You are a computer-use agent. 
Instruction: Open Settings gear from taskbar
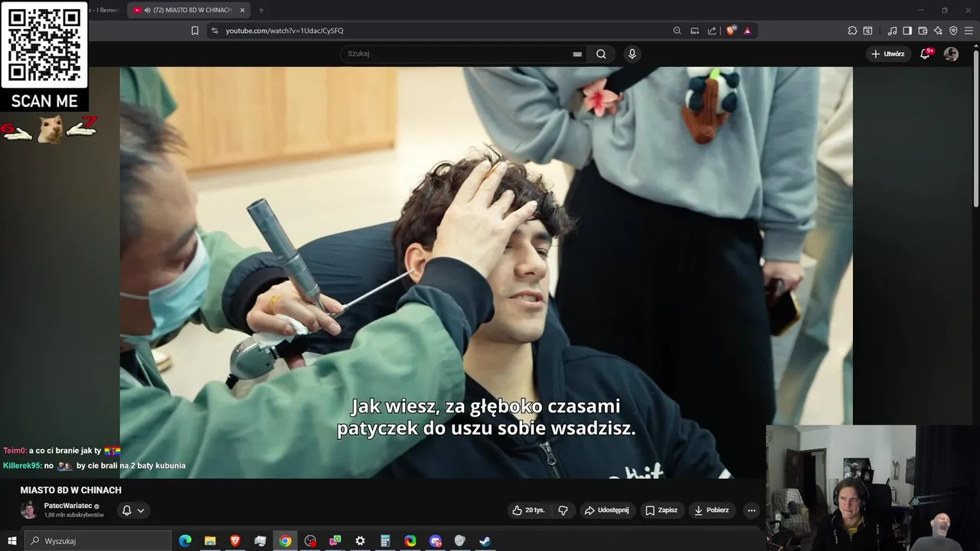[x=360, y=541]
